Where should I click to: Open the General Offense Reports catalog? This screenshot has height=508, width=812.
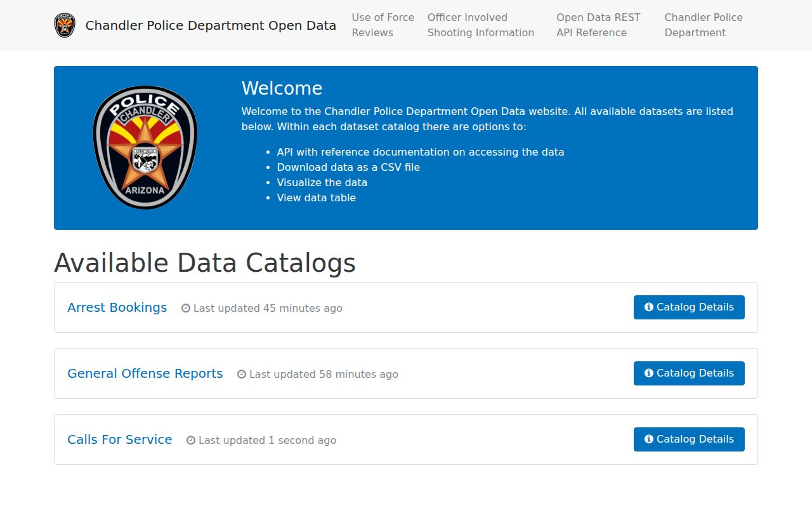(145, 373)
